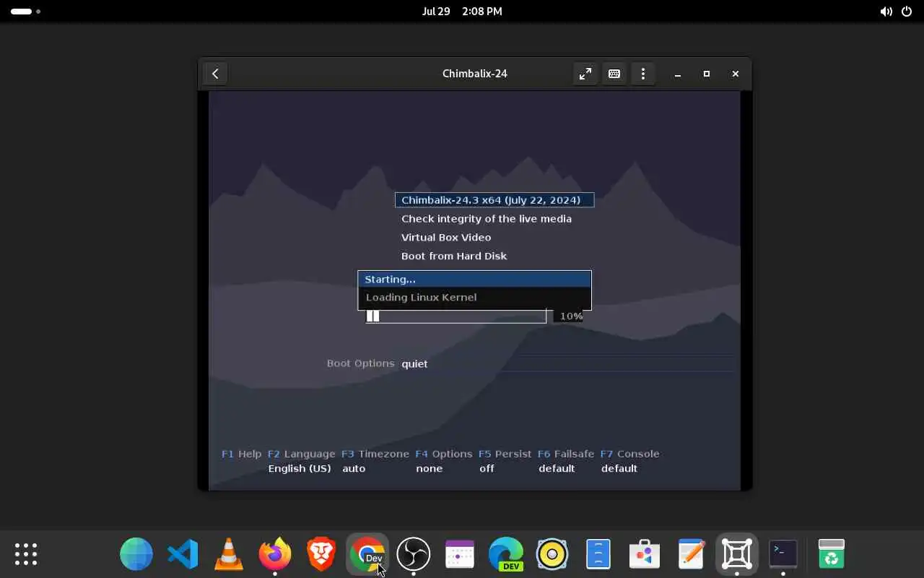Launch VLC media player from dock

229,554
